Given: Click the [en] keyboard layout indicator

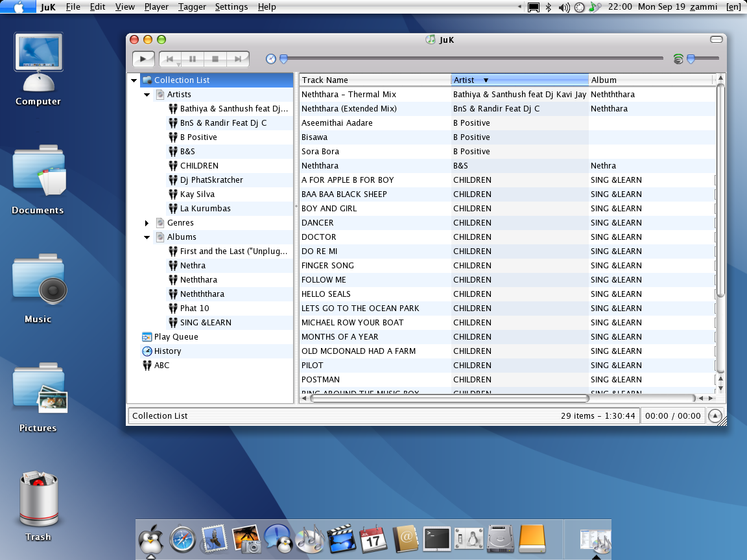Looking at the screenshot, I should [x=733, y=6].
